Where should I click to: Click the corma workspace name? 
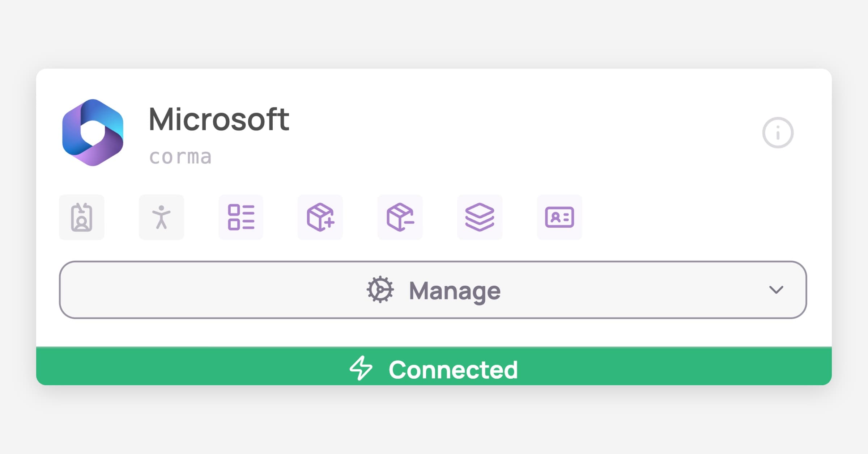coord(180,157)
